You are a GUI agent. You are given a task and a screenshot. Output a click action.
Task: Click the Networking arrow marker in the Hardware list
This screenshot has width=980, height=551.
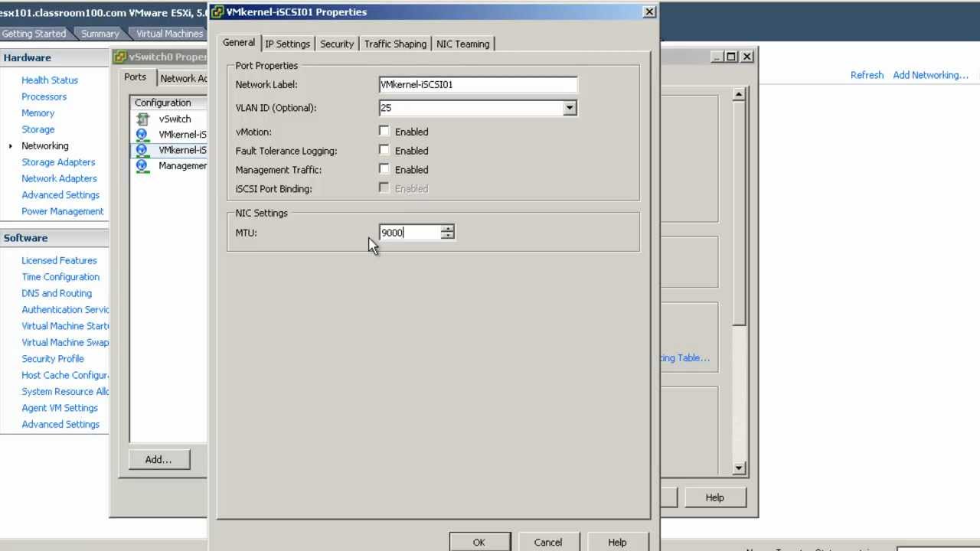pyautogui.click(x=11, y=145)
